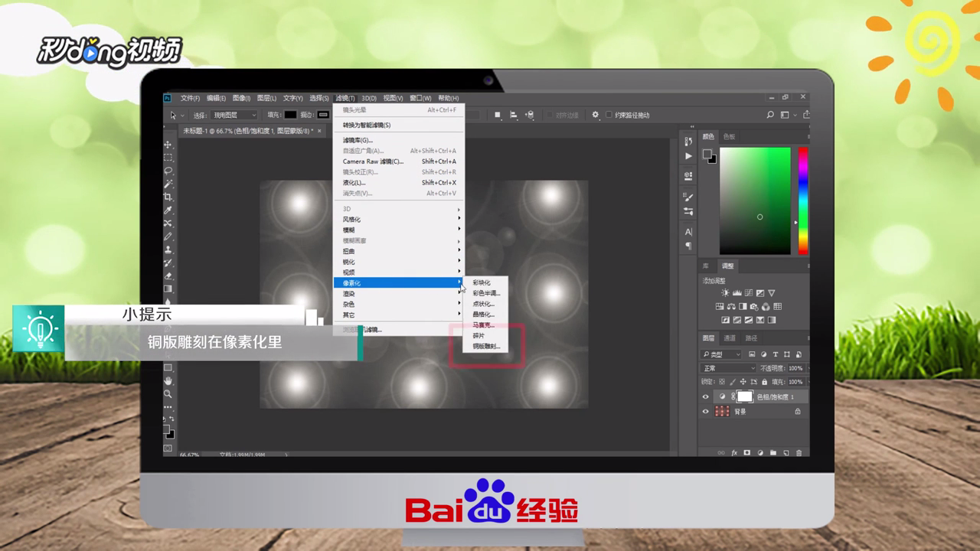Select the Clone Stamp tool
This screenshot has height=551, width=980.
coord(168,249)
